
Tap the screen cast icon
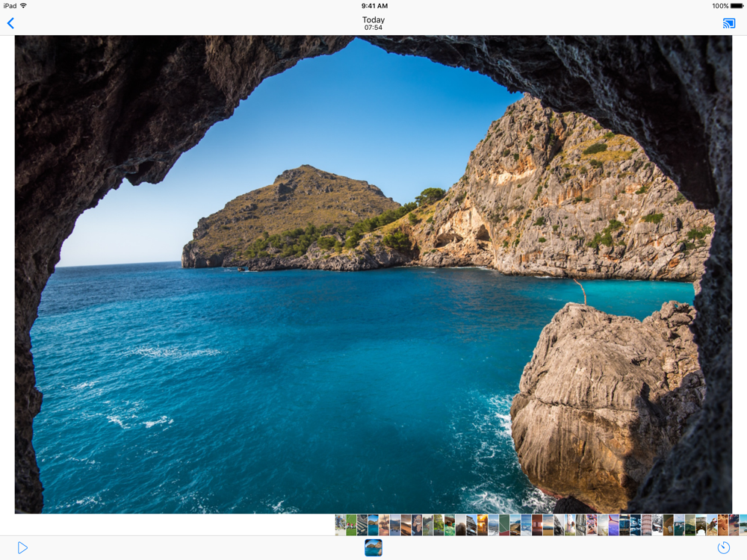pos(729,23)
